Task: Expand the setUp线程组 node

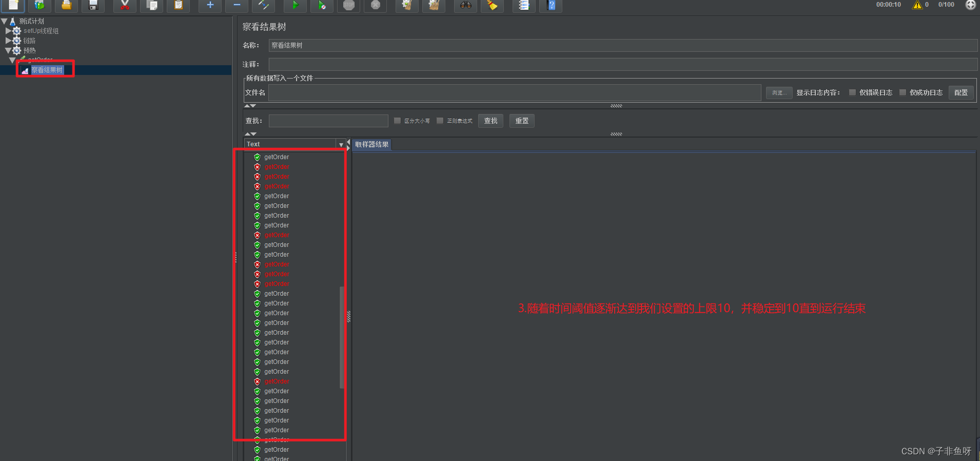Action: point(8,31)
